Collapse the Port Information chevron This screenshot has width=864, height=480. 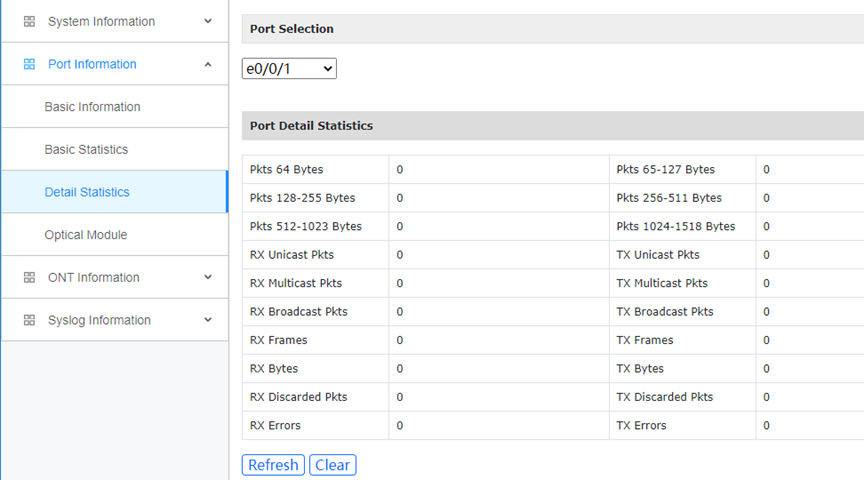(208, 64)
